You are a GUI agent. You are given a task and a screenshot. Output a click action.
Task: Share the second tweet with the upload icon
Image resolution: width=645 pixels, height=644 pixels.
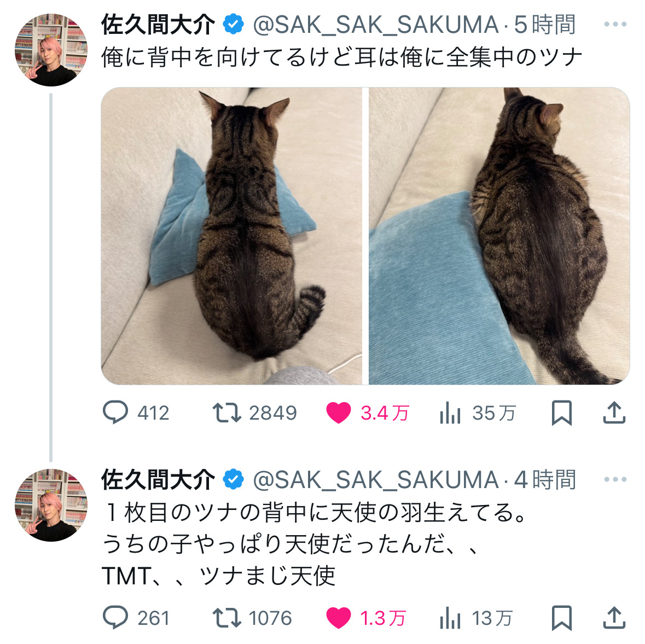[x=614, y=618]
